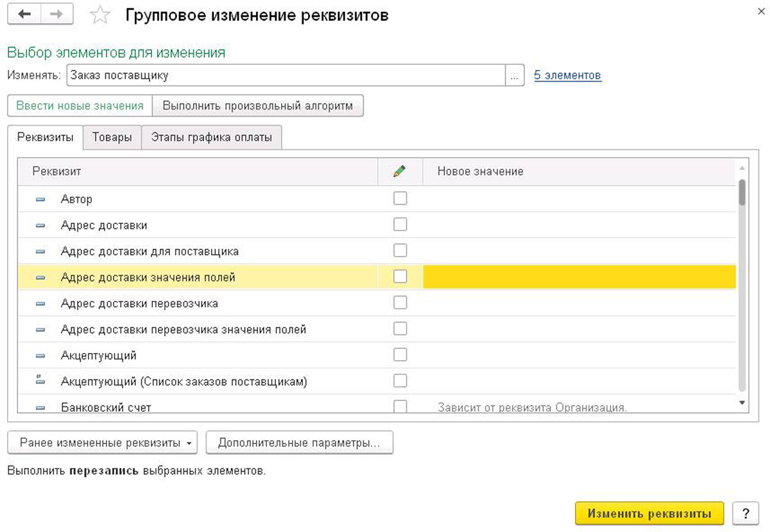The width and height of the screenshot is (770, 532).
Task: Open the Этапы графика оплаты tab
Action: point(211,137)
